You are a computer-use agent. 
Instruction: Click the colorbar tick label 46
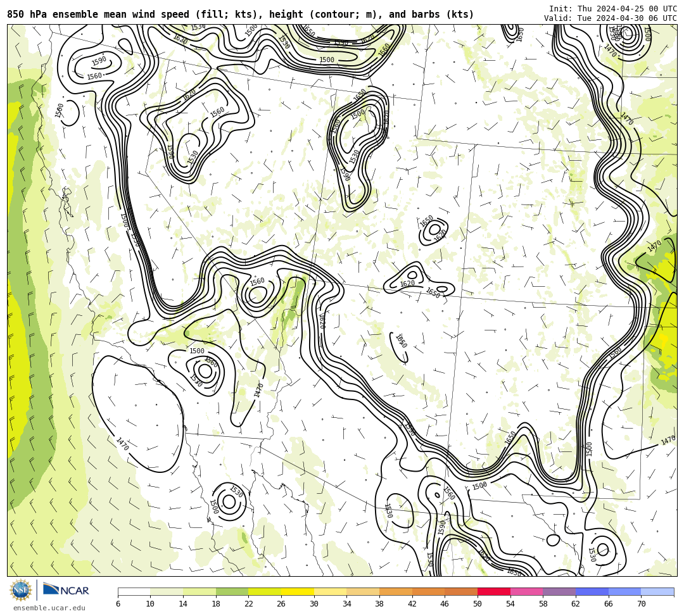tap(445, 604)
